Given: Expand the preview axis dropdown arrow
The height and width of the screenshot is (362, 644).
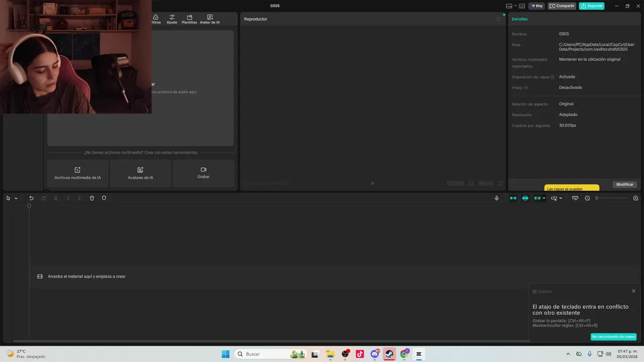Looking at the screenshot, I should point(560,198).
